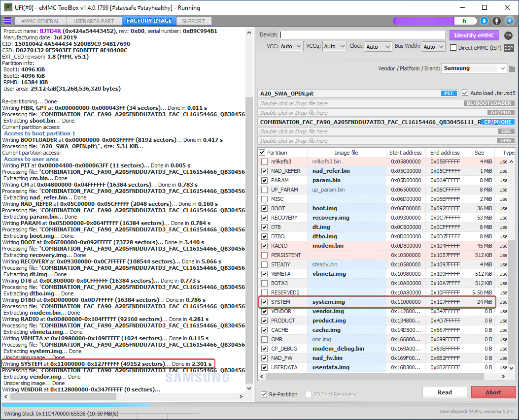This screenshot has width=519, height=420.
Task: Click the CSC slot label
Action: point(506,131)
